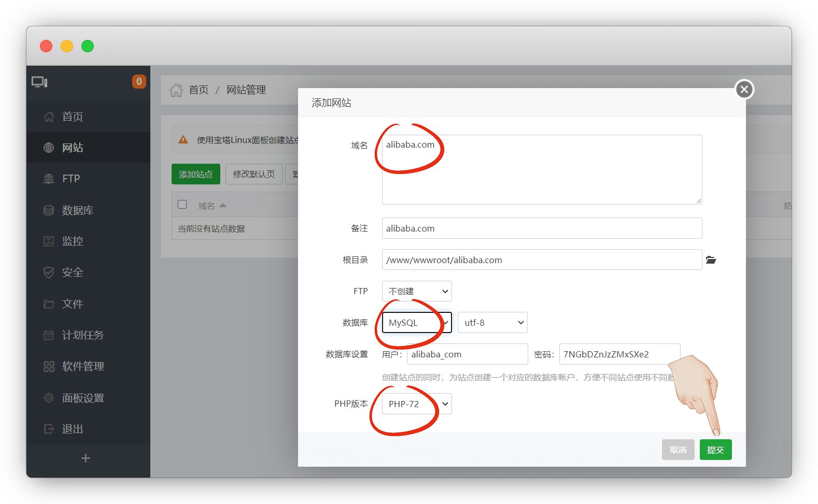The height and width of the screenshot is (504, 818).
Task: Tick the select-all checkbox in table header
Action: click(x=182, y=205)
